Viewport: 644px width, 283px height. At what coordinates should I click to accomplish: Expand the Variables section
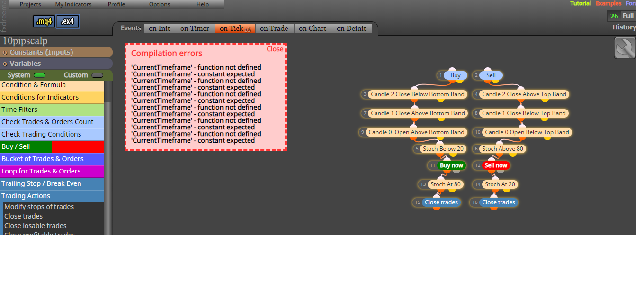pos(56,64)
